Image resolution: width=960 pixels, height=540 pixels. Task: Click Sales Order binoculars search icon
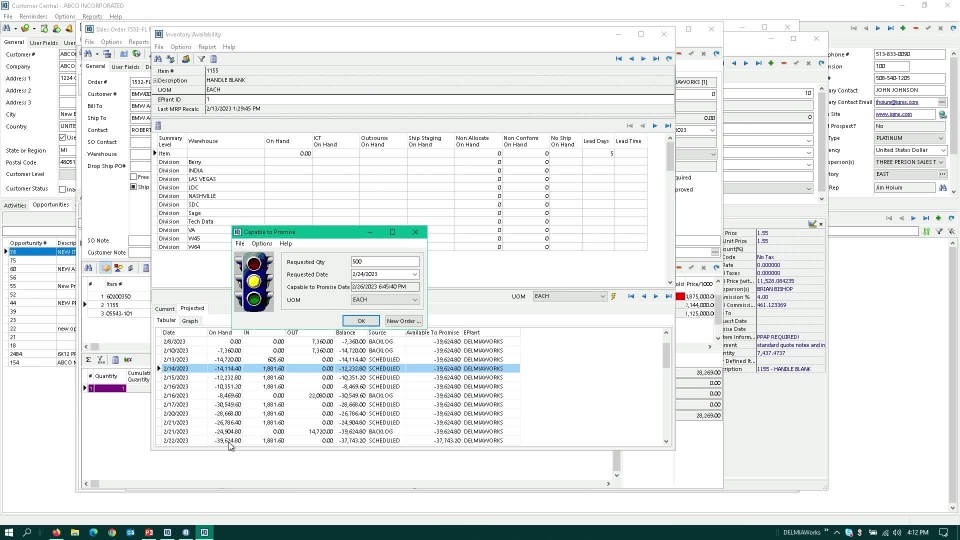click(x=89, y=54)
